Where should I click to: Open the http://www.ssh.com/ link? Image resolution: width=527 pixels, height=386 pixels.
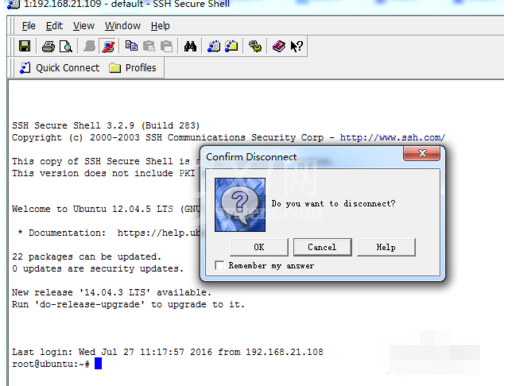tap(393, 138)
